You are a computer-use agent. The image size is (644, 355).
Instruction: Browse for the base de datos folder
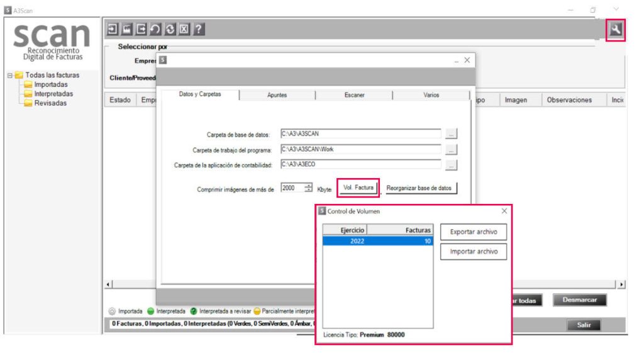[x=451, y=134]
